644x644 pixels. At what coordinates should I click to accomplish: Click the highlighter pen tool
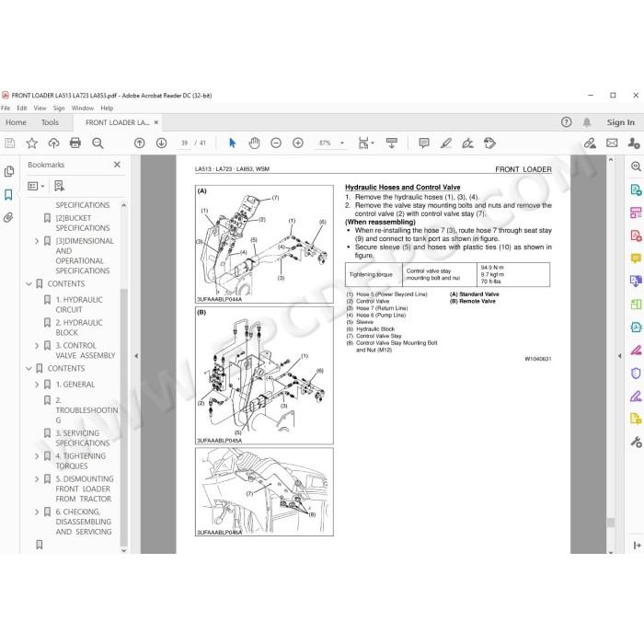click(x=446, y=143)
